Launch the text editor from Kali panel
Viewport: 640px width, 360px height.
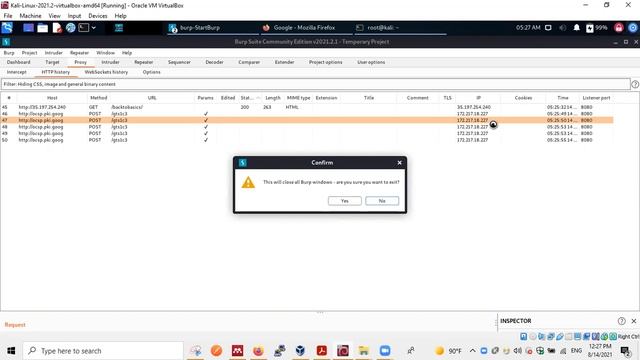(57, 28)
